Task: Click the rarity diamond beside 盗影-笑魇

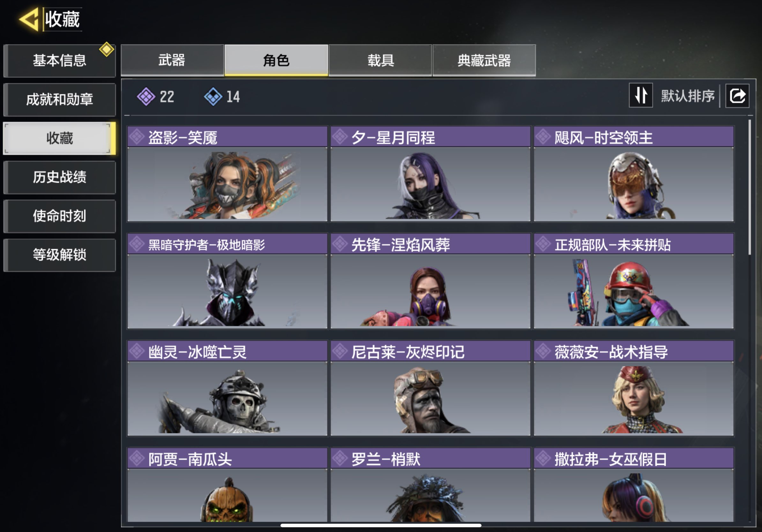Action: click(x=136, y=137)
